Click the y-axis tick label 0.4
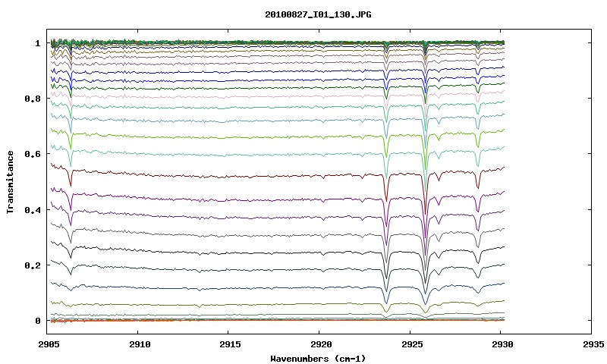607x364 pixels. (x=33, y=209)
